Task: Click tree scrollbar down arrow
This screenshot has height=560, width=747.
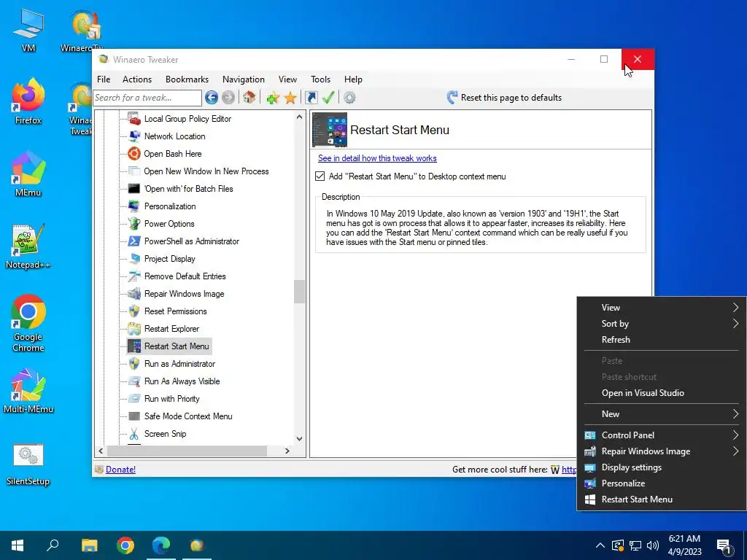Action: (x=299, y=438)
